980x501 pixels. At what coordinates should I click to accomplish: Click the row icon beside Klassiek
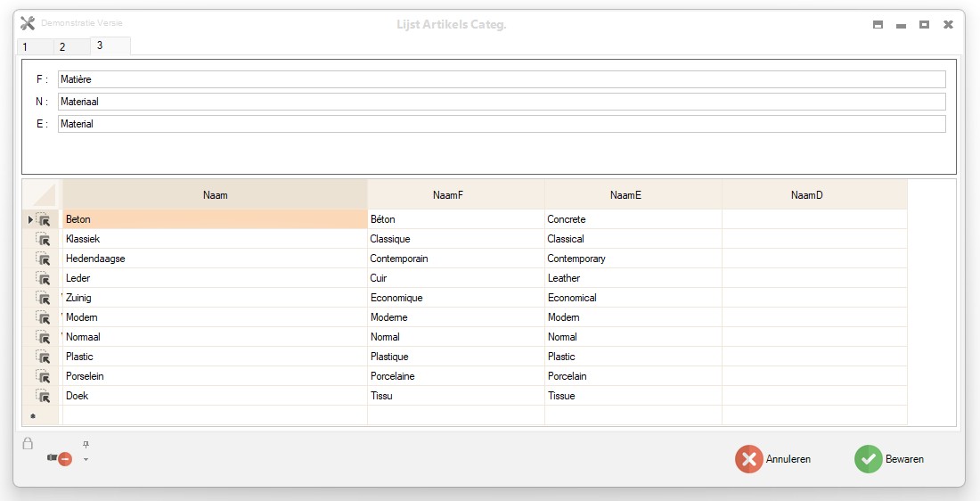[43, 239]
